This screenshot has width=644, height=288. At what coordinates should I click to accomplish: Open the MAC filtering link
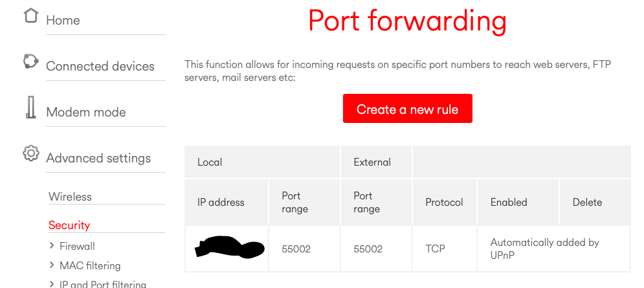(90, 265)
